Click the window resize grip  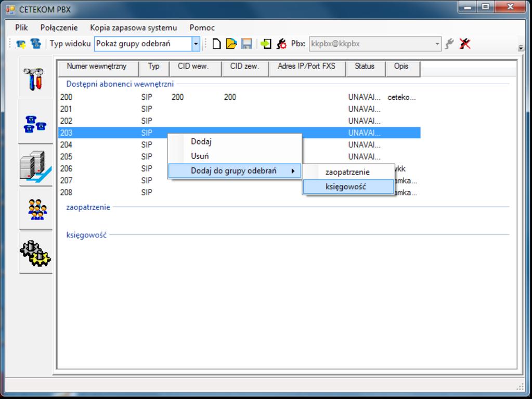click(520, 387)
